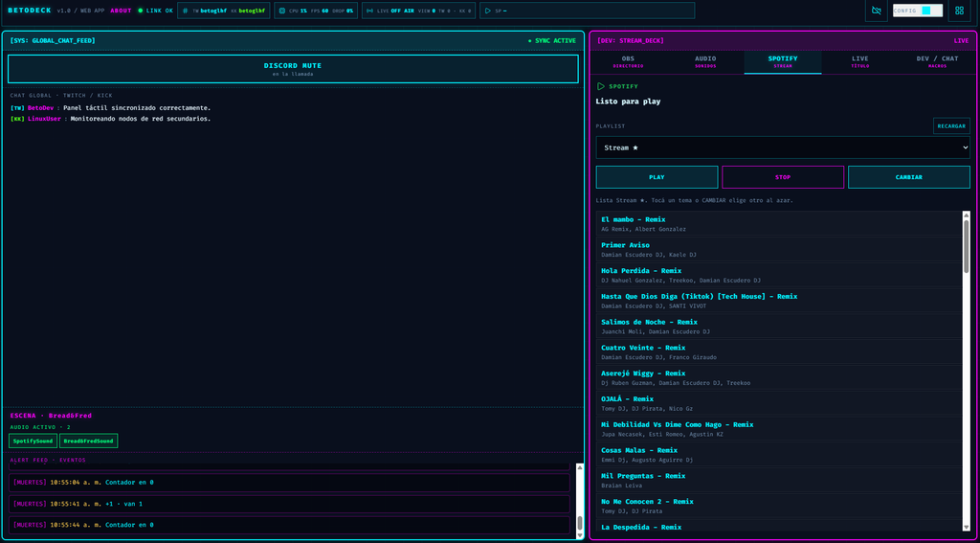Viewport: 980px width, 543px height.
Task: Click the DISCORD MUTE button
Action: tap(293, 69)
